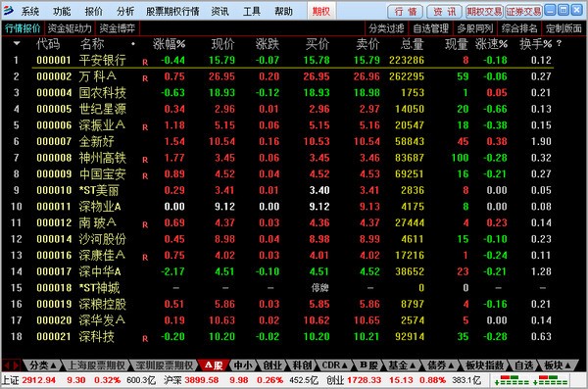This screenshot has height=389, width=588.
Task: Open the 分析 menu
Action: coord(125,12)
